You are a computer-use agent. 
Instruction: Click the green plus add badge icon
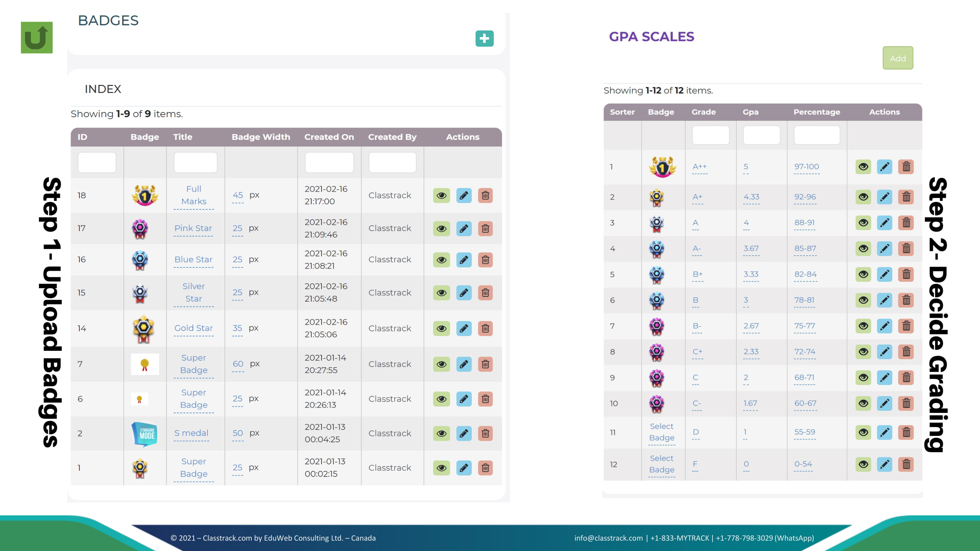click(484, 39)
